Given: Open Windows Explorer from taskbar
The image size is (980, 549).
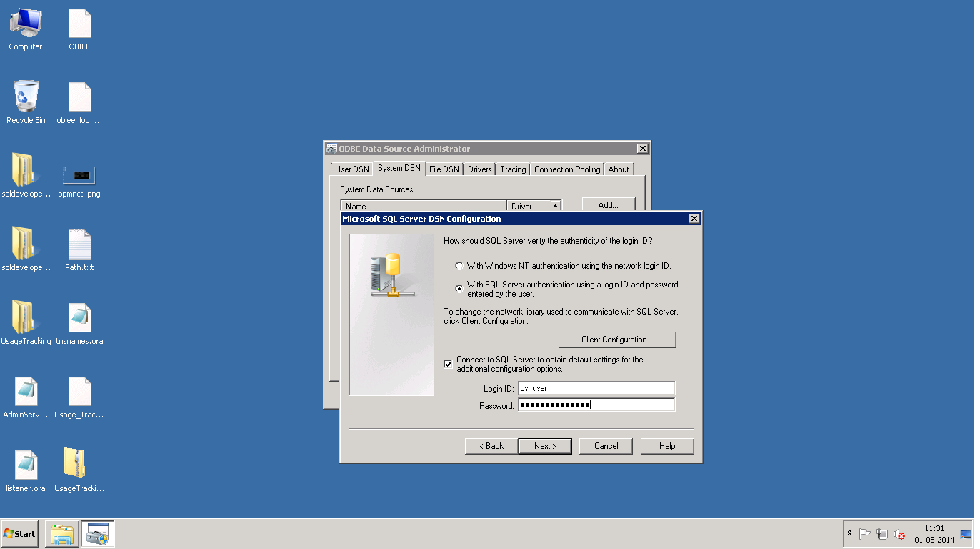Looking at the screenshot, I should click(61, 534).
